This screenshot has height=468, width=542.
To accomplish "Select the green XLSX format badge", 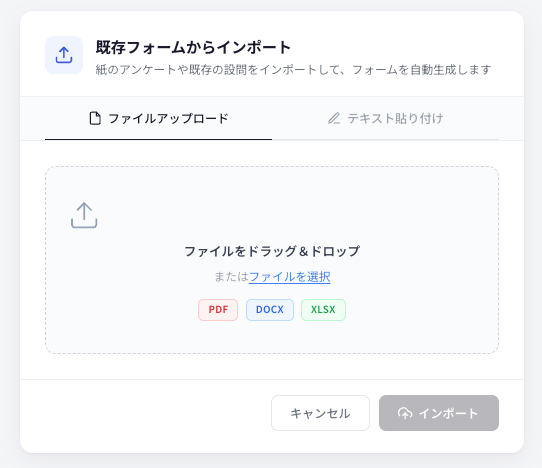I will [323, 310].
